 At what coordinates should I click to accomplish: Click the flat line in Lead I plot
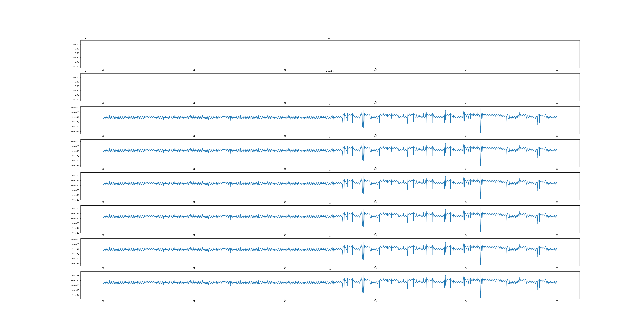250,54
